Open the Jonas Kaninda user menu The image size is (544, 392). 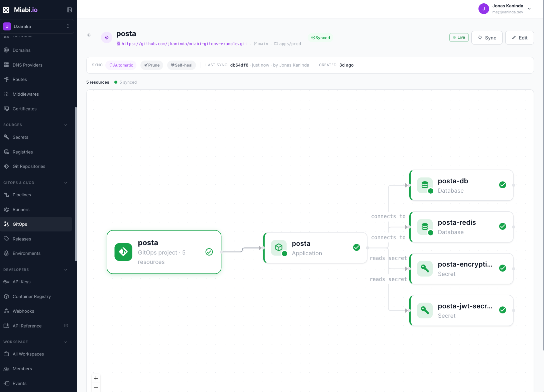point(505,9)
